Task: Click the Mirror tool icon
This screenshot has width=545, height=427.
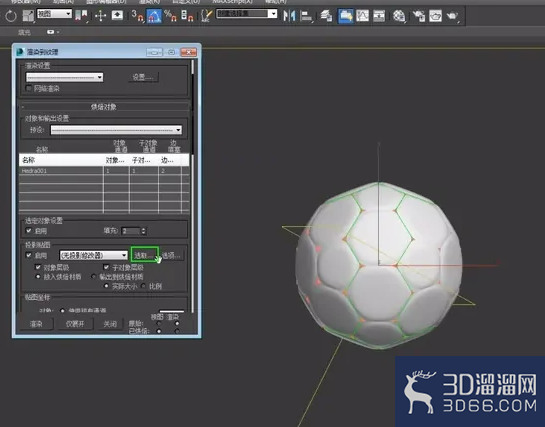Action: pyautogui.click(x=289, y=16)
